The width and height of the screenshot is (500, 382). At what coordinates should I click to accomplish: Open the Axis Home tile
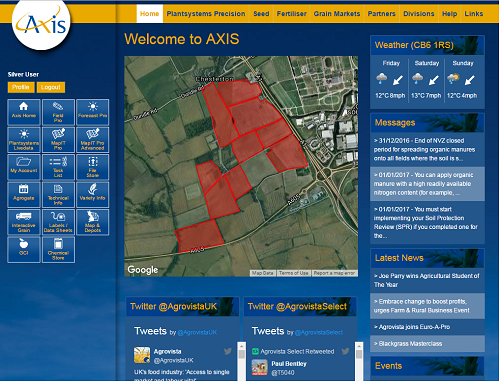point(24,112)
